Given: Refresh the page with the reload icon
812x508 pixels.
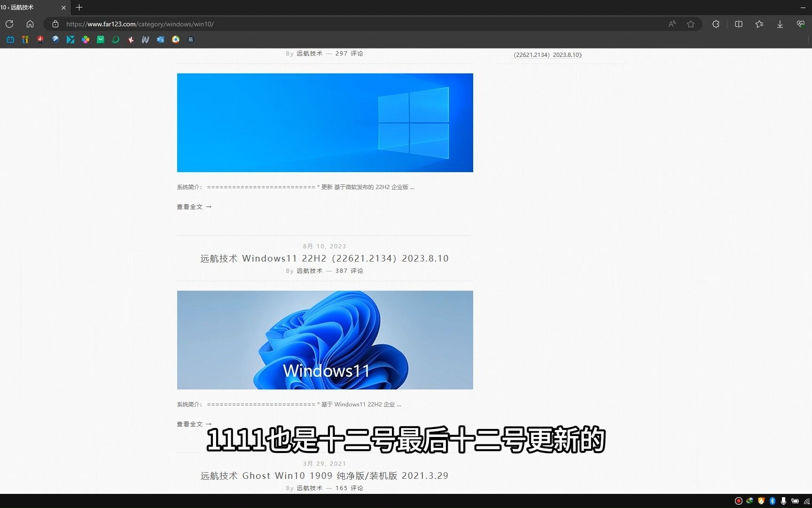Looking at the screenshot, I should [9, 24].
